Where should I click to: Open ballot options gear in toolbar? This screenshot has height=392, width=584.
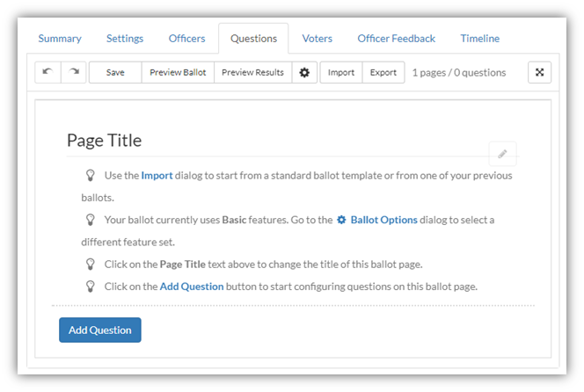point(304,72)
